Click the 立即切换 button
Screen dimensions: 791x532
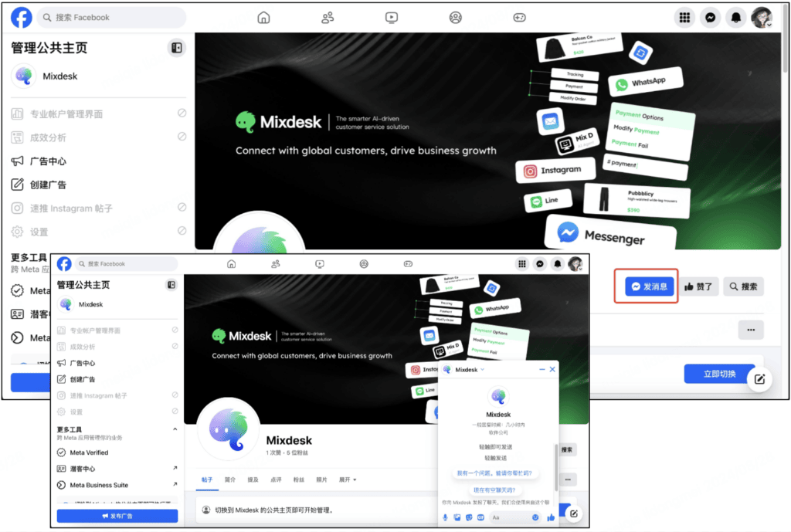coord(719,374)
